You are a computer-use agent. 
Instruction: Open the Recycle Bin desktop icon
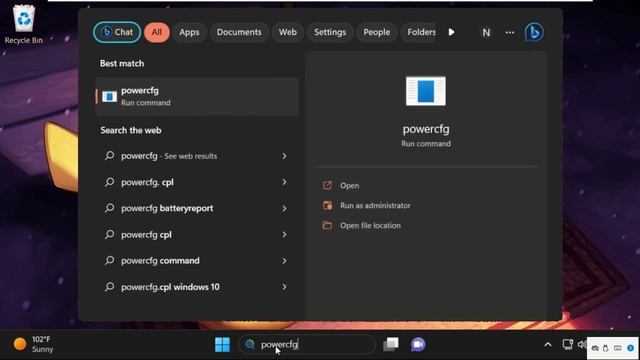point(24,23)
